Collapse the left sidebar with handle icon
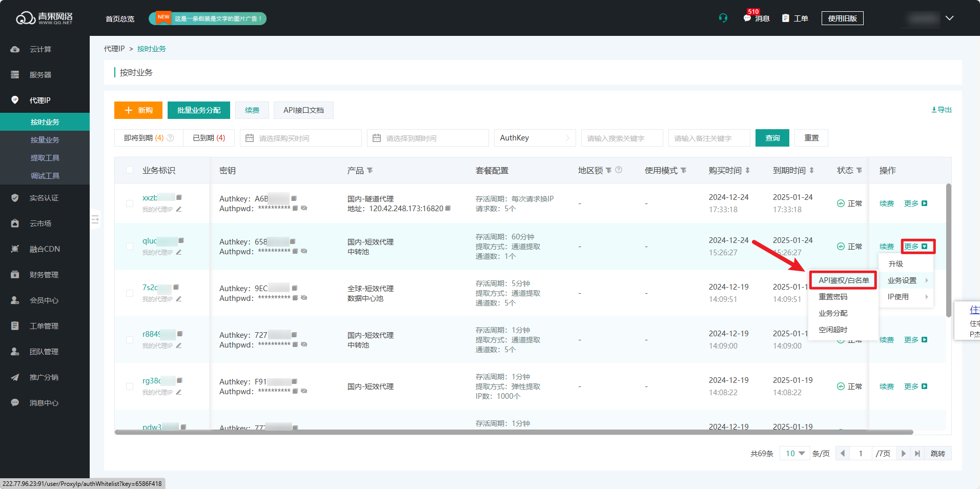980x489 pixels. click(x=95, y=219)
